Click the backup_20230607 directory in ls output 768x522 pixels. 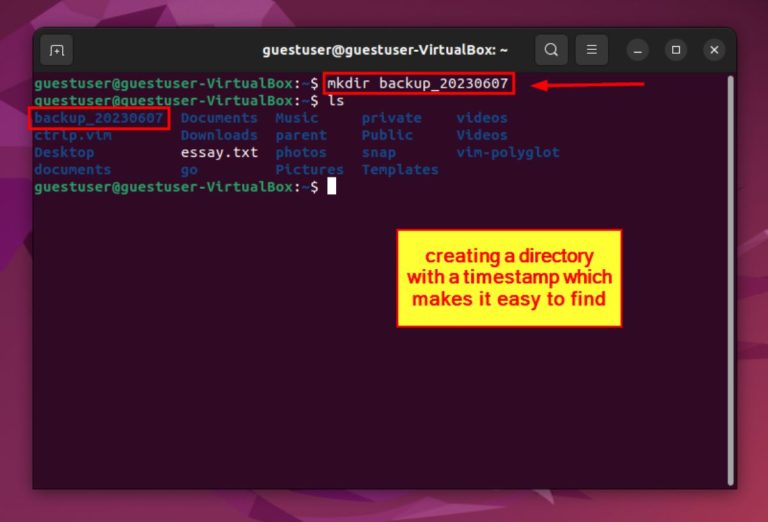tap(98, 118)
